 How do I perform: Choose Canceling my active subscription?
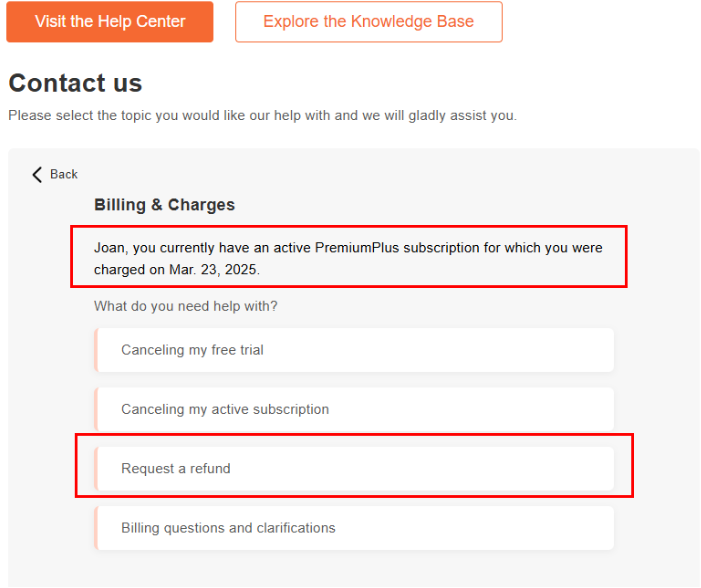[354, 409]
